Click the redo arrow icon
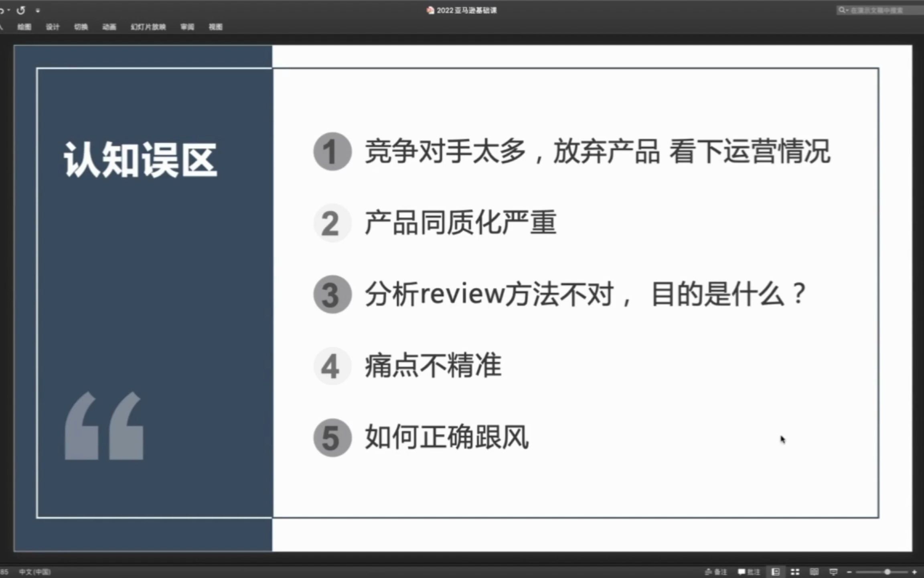The width and height of the screenshot is (924, 578). (21, 10)
